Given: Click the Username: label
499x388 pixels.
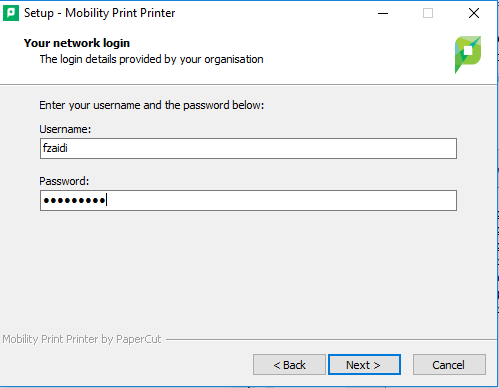Looking at the screenshot, I should (x=65, y=129).
